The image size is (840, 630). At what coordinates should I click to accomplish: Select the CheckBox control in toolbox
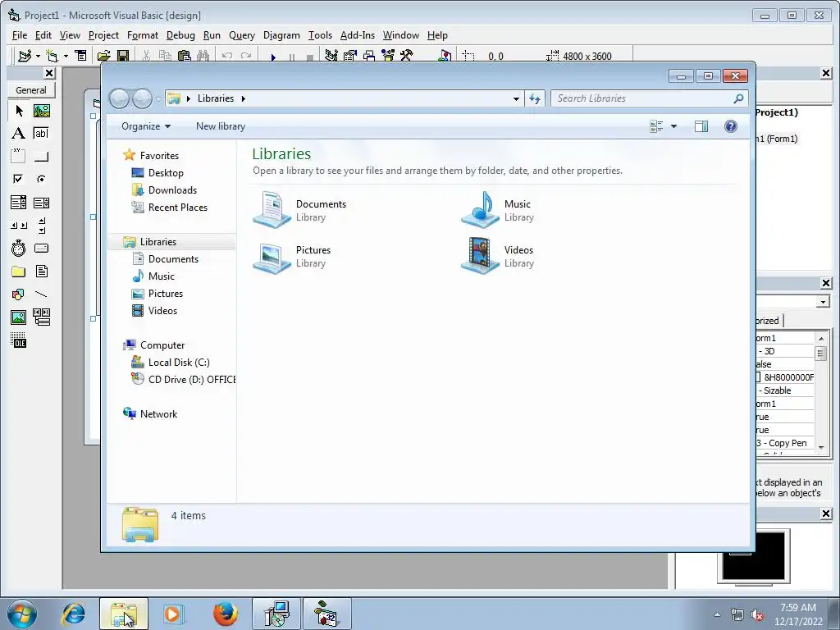[18, 179]
